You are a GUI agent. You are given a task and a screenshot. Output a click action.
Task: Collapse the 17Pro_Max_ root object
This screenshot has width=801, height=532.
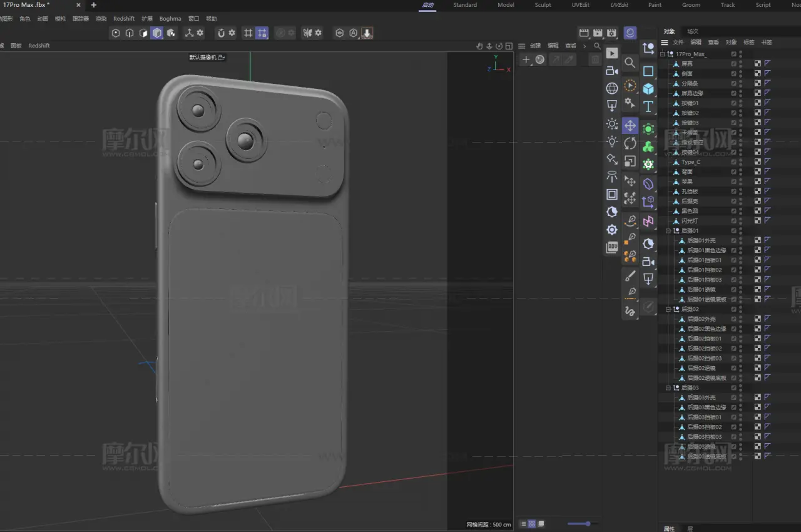[x=662, y=54]
